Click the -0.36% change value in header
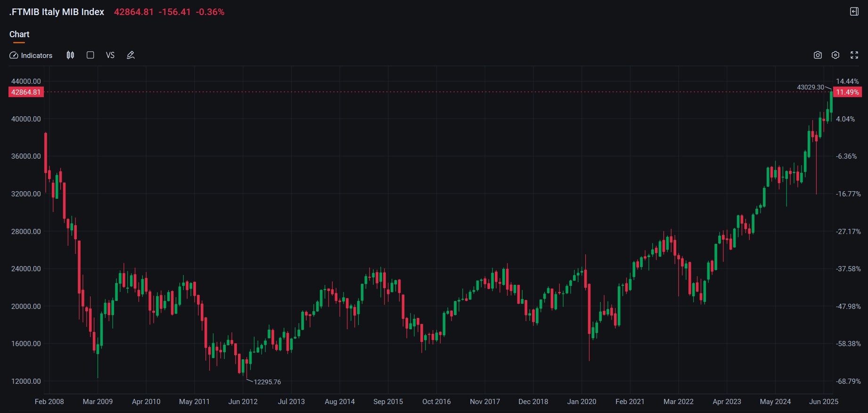 (210, 12)
